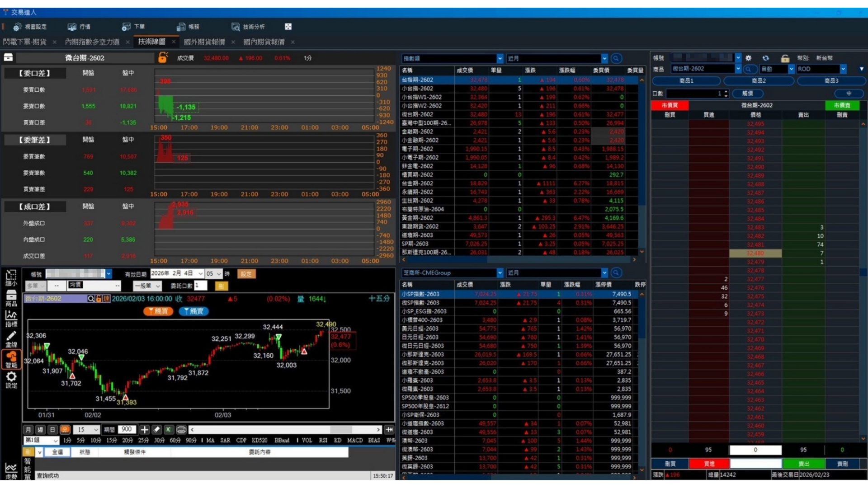Toggle the orange lock next to 微台期-2602 title
The image size is (868, 488).
[163, 57]
